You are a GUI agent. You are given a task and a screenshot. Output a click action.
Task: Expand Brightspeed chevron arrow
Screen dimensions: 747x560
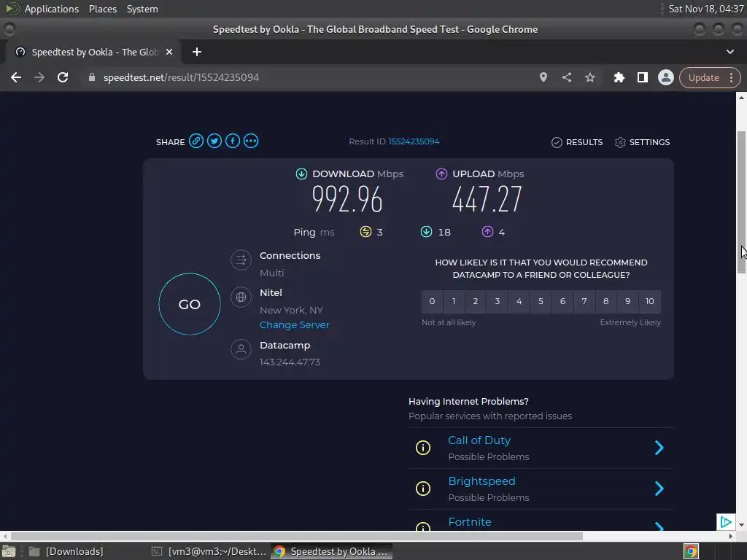(x=659, y=489)
